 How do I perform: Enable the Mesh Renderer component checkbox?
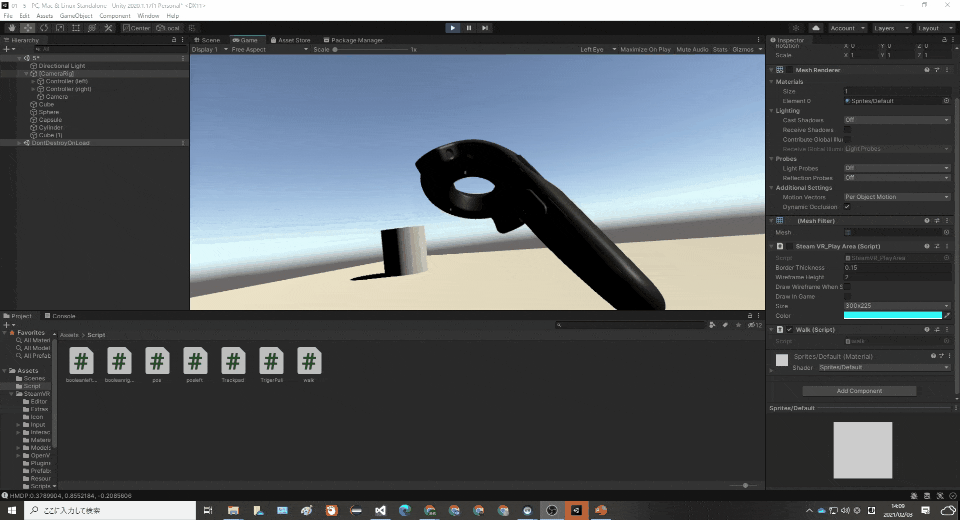click(790, 70)
